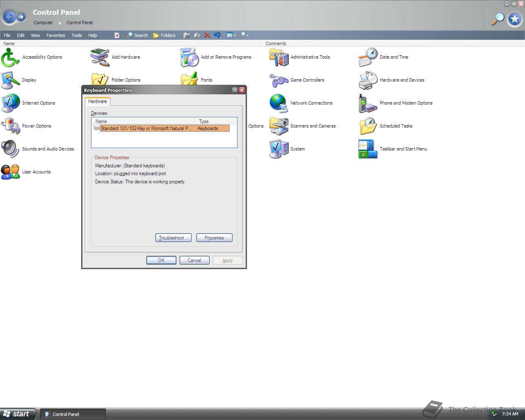Open User Accounts applet
The image size is (525, 420).
coord(26,172)
